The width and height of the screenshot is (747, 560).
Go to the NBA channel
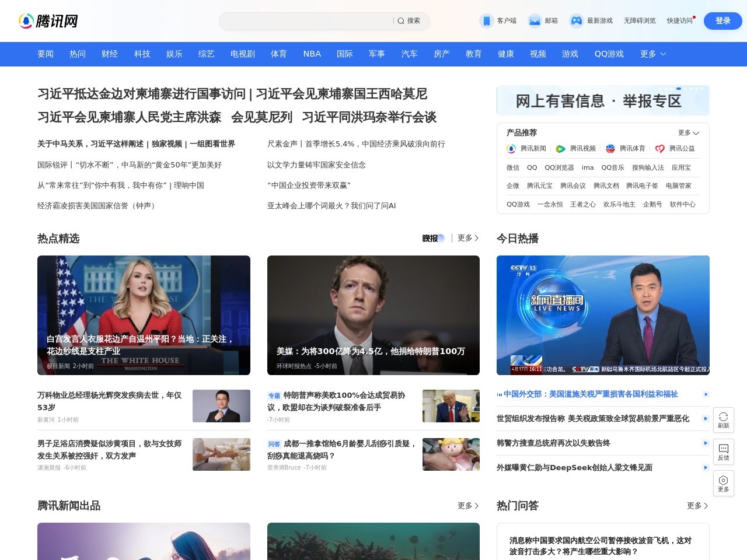tap(312, 54)
